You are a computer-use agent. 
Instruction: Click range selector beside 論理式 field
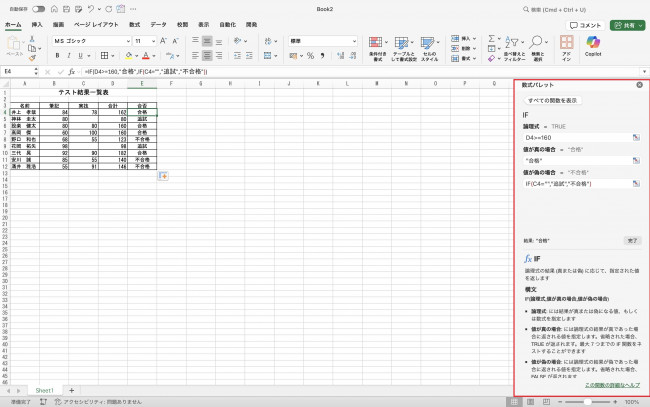click(x=634, y=137)
